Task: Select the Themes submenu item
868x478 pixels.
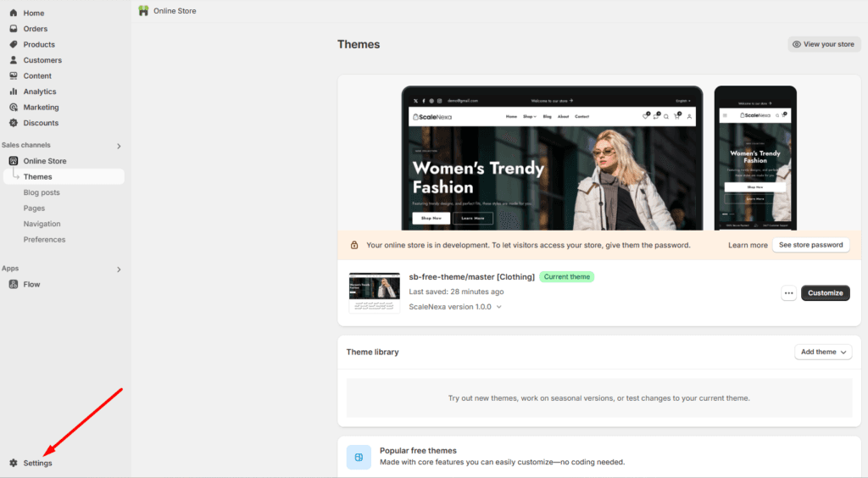Action: pyautogui.click(x=64, y=176)
